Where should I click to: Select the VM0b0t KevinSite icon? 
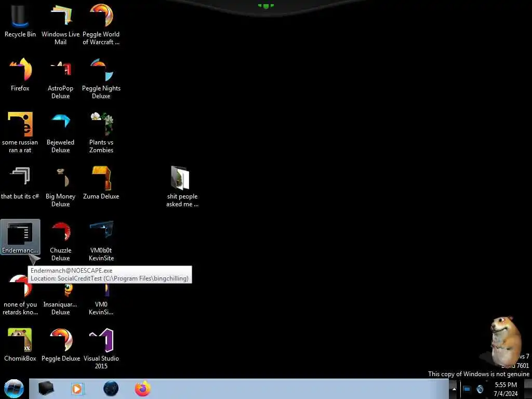[x=101, y=241]
